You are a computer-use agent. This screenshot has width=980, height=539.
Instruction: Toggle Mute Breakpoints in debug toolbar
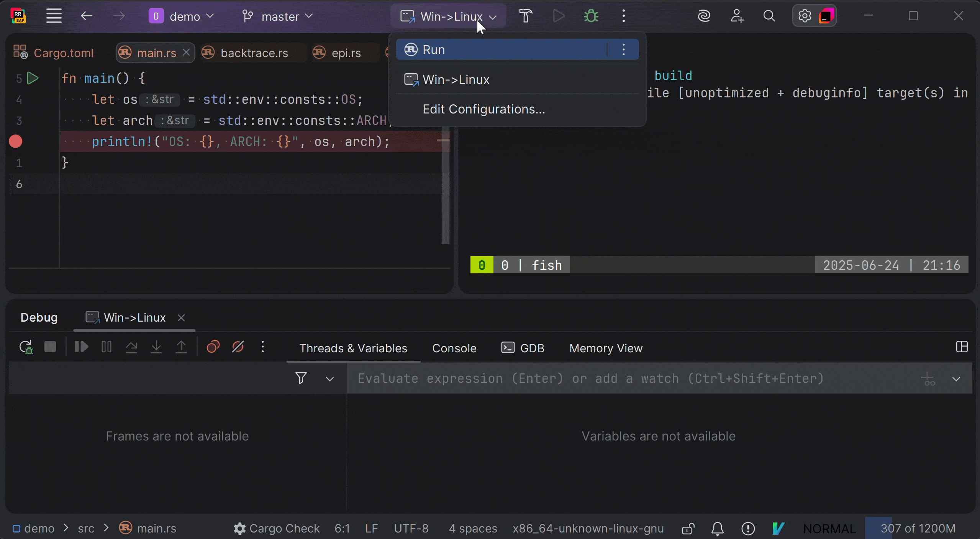238,347
